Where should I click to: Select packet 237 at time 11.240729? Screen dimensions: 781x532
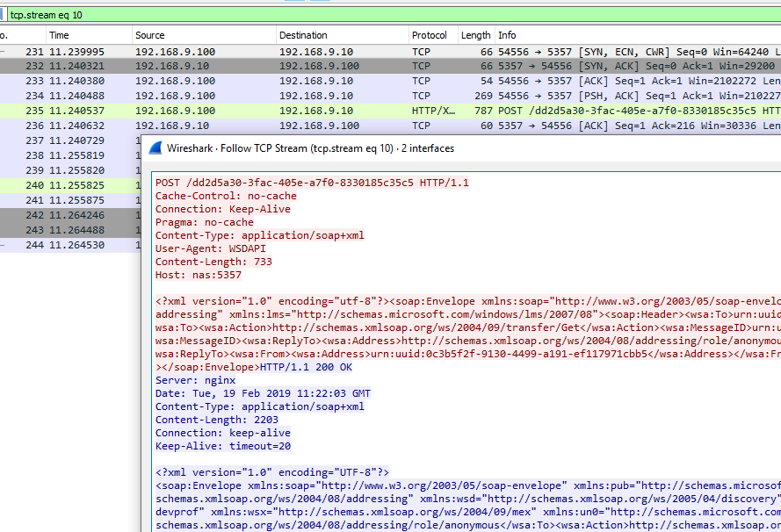[70, 140]
